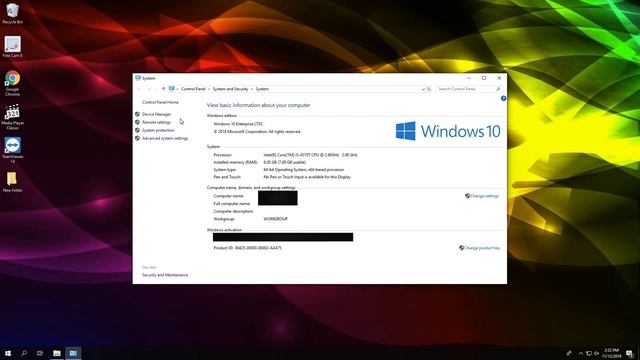The height and width of the screenshot is (360, 640).
Task: Open Device Manager link
Action: [x=156, y=114]
